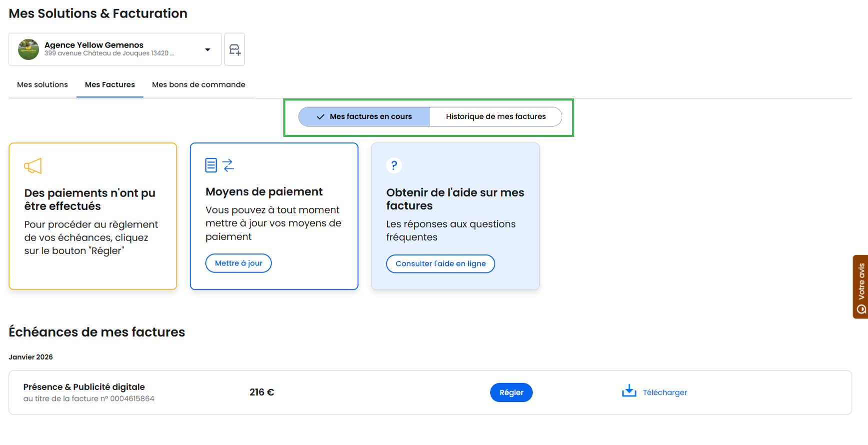The image size is (868, 445).
Task: Click the agency profile picture thumbnail
Action: click(x=28, y=49)
